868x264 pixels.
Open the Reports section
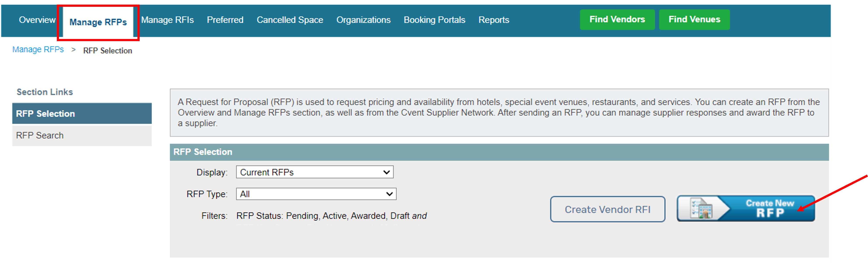(x=494, y=19)
